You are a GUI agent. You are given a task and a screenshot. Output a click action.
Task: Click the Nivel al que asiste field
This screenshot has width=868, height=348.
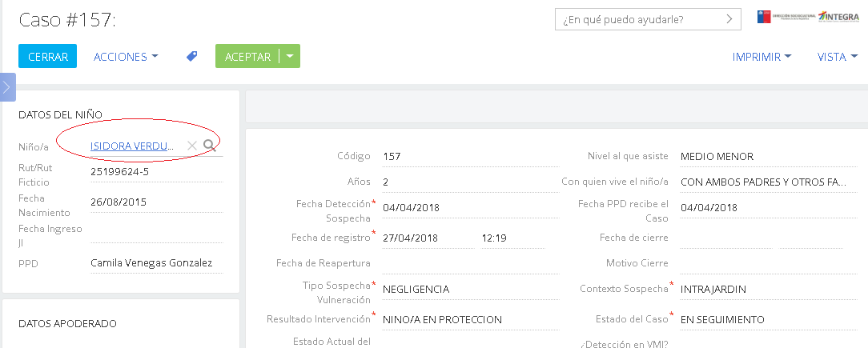(x=761, y=156)
